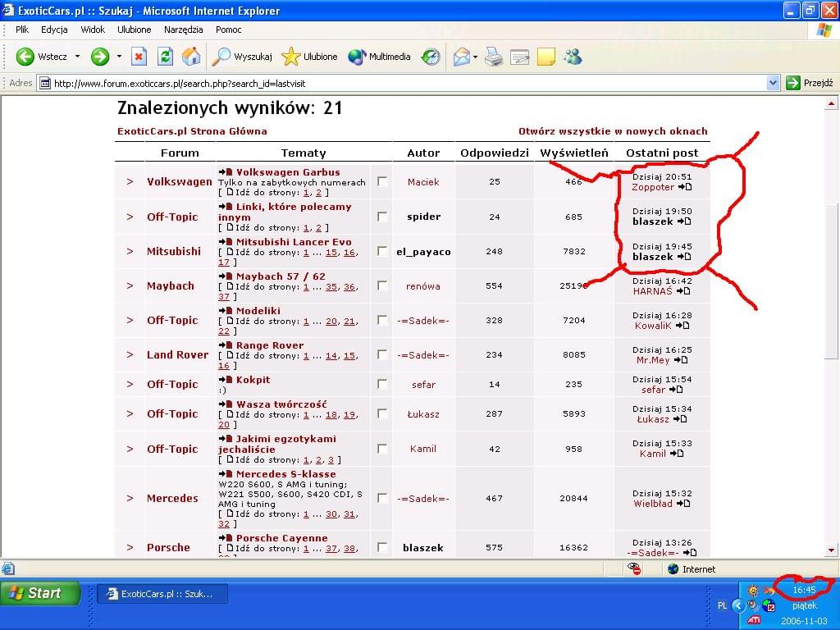Click the Edit page toolbar icon
The width and height of the screenshot is (840, 630).
tap(519, 57)
